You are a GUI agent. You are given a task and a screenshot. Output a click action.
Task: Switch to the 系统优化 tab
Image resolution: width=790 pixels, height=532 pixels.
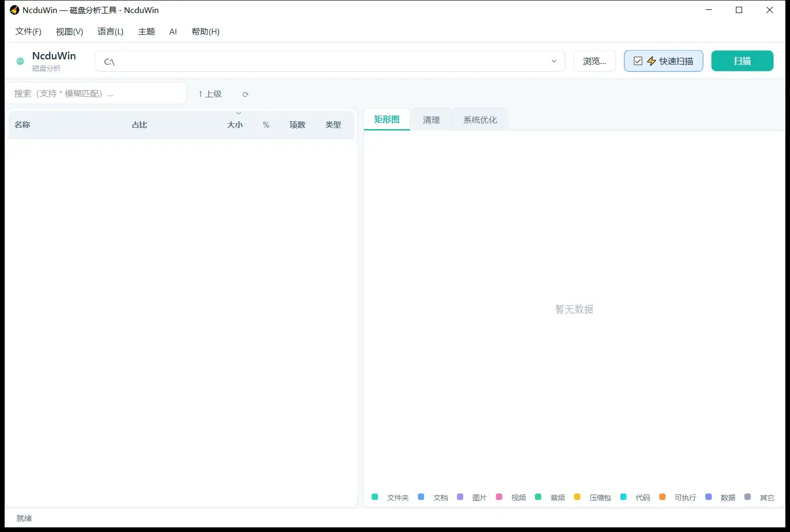point(480,120)
